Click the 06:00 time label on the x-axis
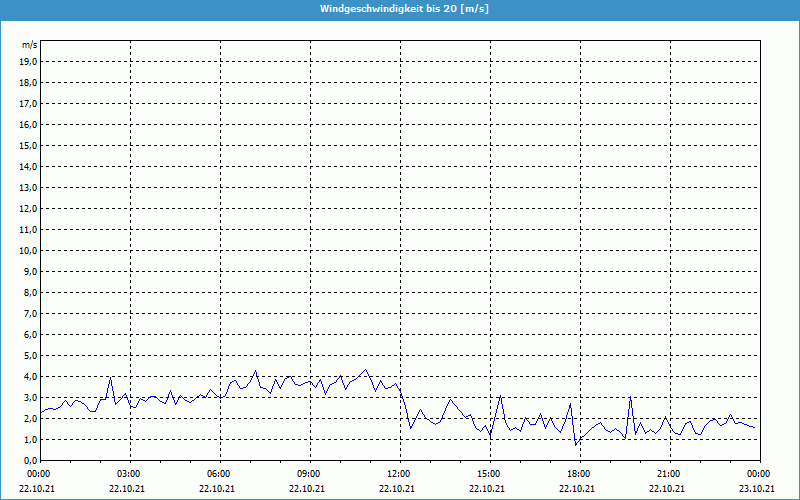The image size is (800, 500). [x=219, y=474]
